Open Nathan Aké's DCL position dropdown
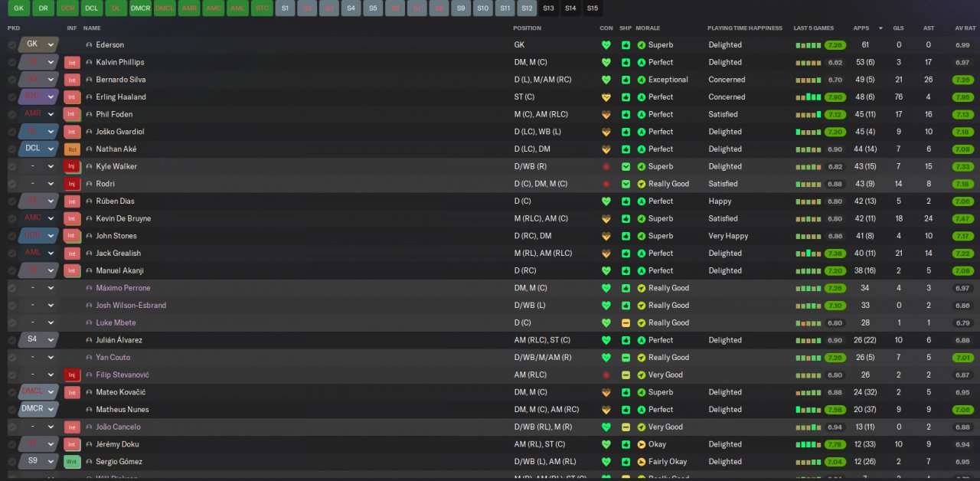Screen dimensions: 980x481 [38, 149]
